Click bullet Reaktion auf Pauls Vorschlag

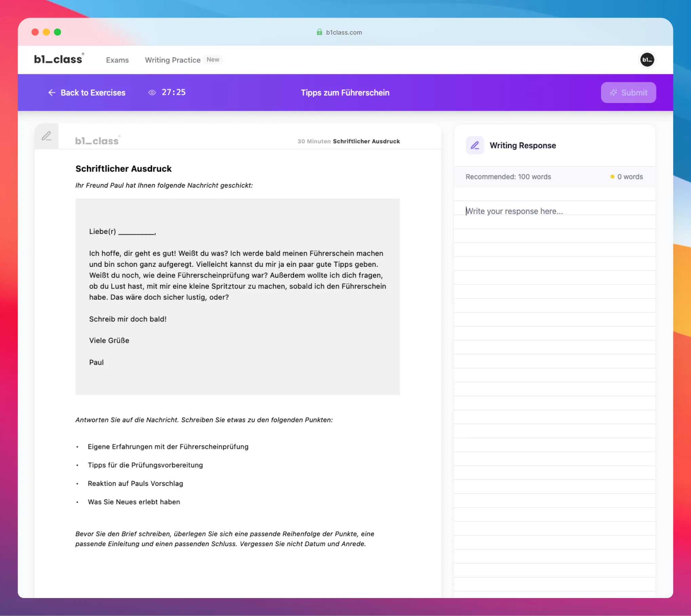135,483
